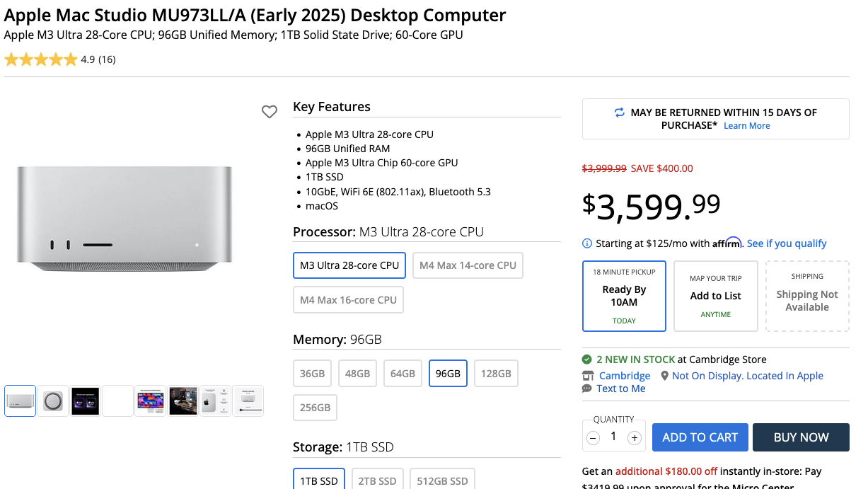Click the Text to Me chat icon
The height and width of the screenshot is (489, 868).
coord(587,389)
